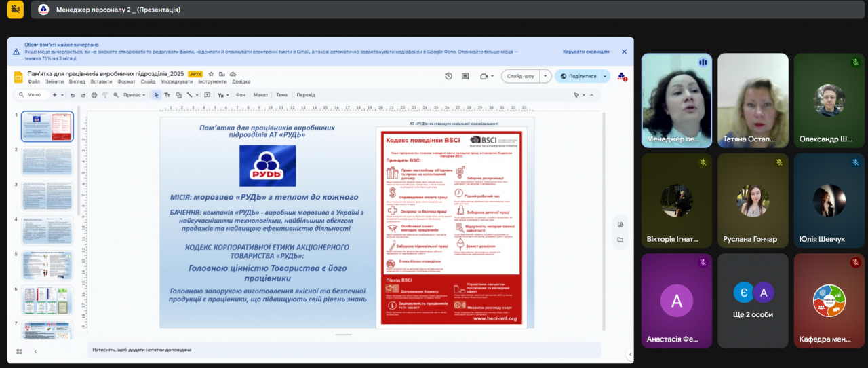Open the Формат menu
The height and width of the screenshot is (368, 868).
pyautogui.click(x=126, y=81)
